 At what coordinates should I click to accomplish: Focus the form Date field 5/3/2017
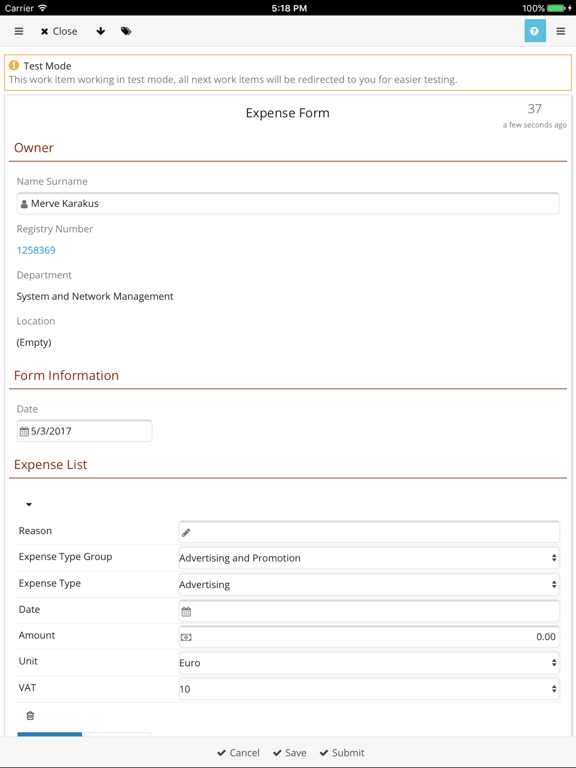pyautogui.click(x=84, y=431)
